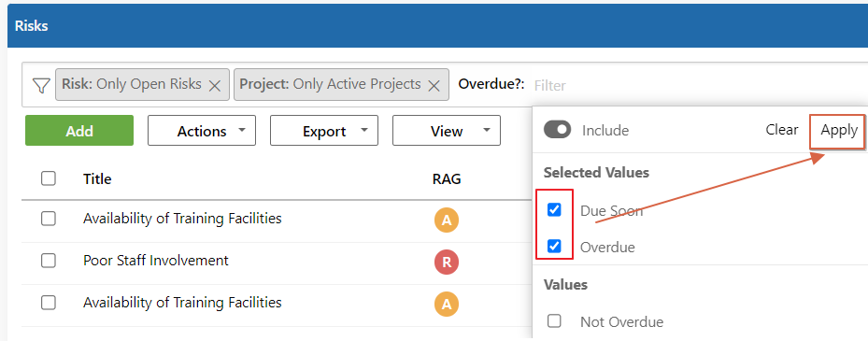Screen dimensions: 868x341
Task: Click the funnel filter icon
Action: tap(41, 85)
